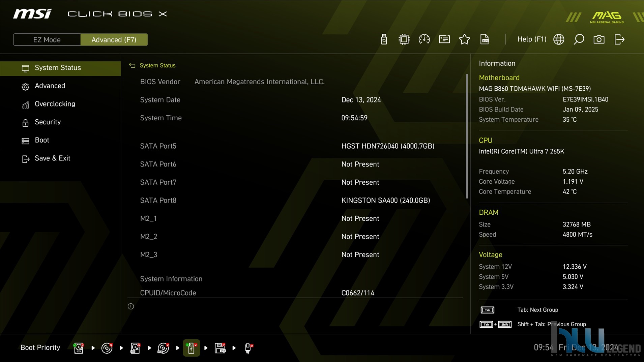Open the Advanced sidebar menu

tap(60, 86)
